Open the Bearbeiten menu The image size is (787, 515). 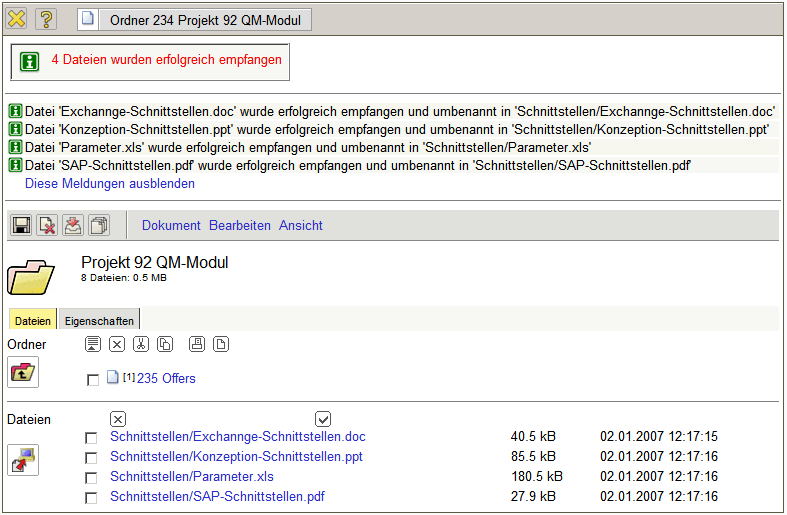point(240,226)
